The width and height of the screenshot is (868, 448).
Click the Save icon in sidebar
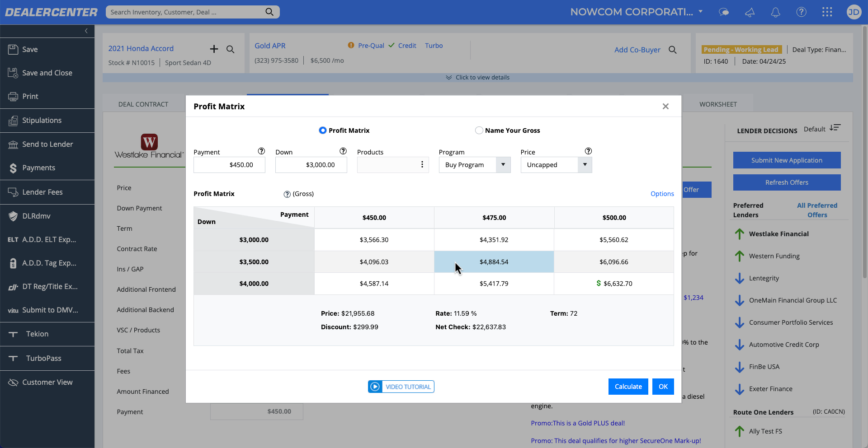13,49
